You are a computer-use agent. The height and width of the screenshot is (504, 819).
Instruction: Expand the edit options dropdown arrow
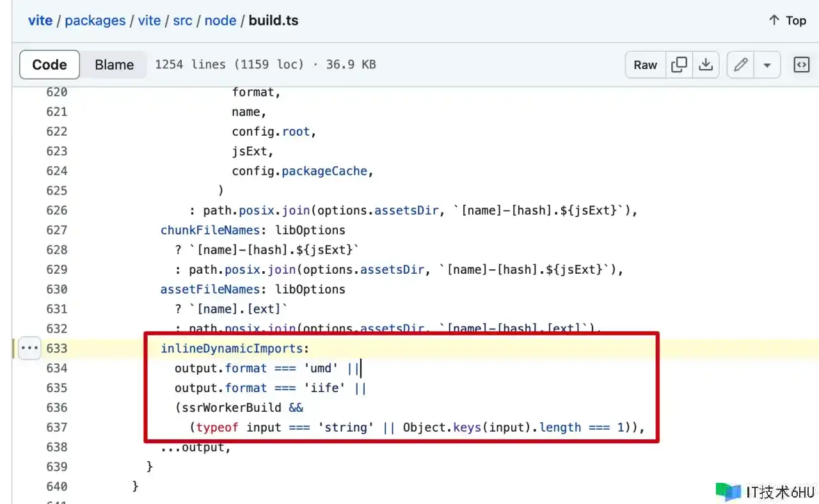pos(767,65)
